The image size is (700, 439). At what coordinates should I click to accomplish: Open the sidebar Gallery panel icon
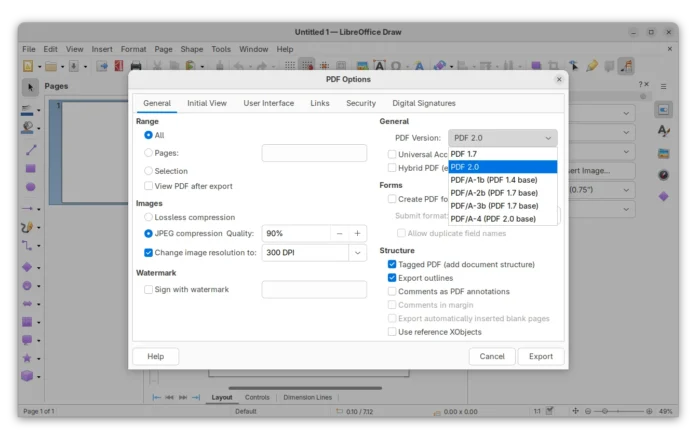(663, 153)
